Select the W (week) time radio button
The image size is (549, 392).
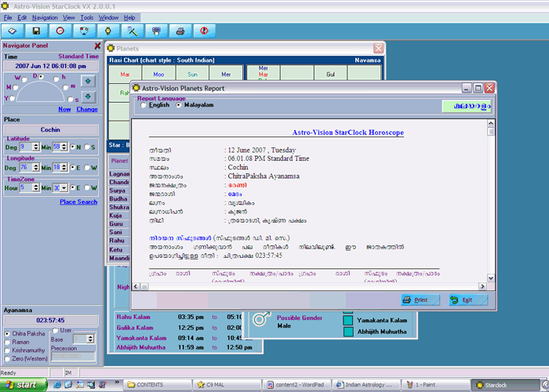click(24, 79)
